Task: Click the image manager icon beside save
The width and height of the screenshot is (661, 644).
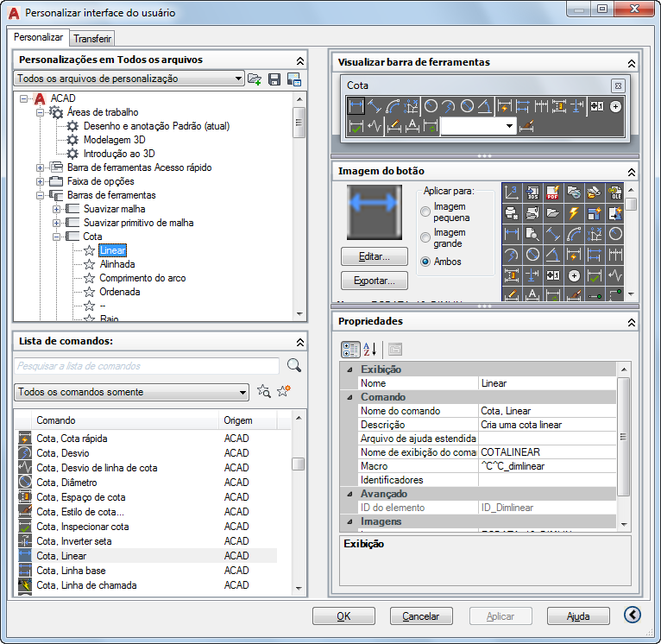Action: 293,79
